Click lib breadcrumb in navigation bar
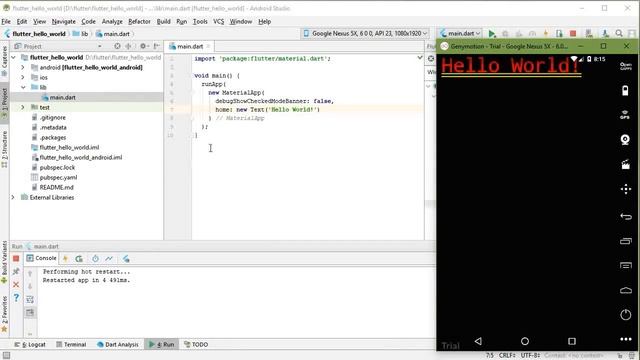This screenshot has height=360, width=640. pyautogui.click(x=80, y=34)
